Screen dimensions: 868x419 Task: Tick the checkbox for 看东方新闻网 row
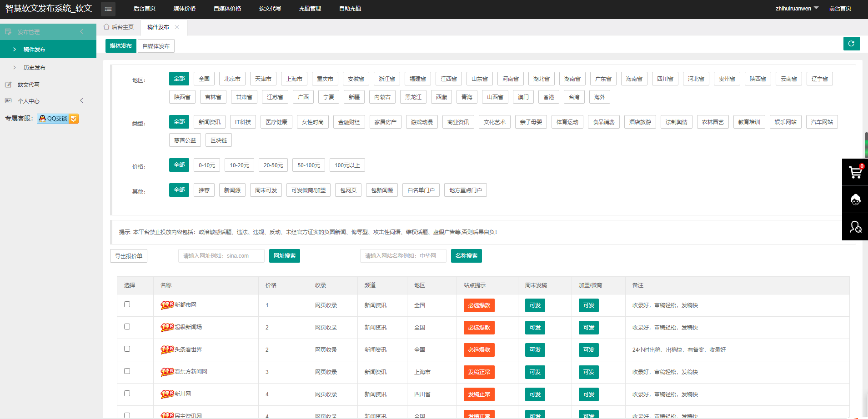[x=127, y=371]
